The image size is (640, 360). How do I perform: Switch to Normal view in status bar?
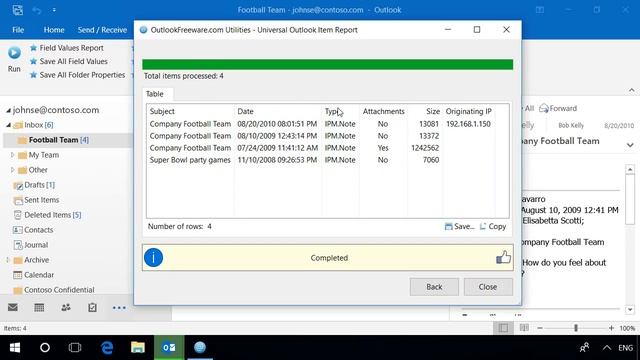tap(503, 328)
